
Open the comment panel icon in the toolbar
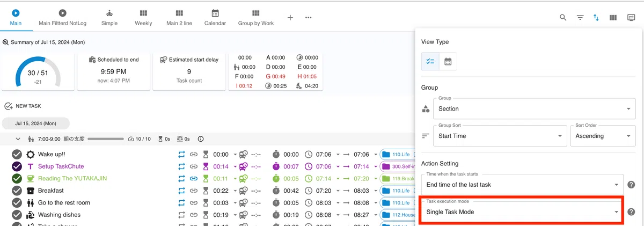(x=631, y=18)
